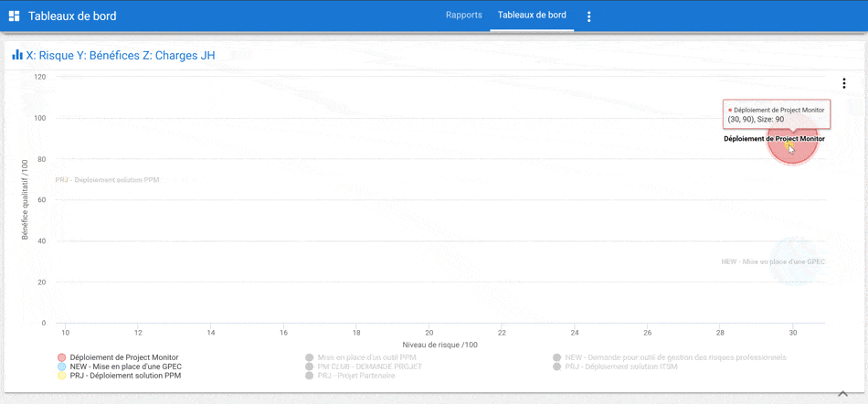Open the dashboard grid icon in header
The width and height of the screenshot is (868, 404).
(15, 16)
